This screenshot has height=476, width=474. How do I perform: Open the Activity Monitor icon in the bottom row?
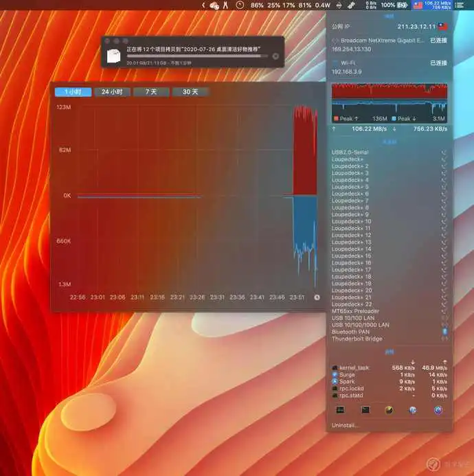click(340, 410)
